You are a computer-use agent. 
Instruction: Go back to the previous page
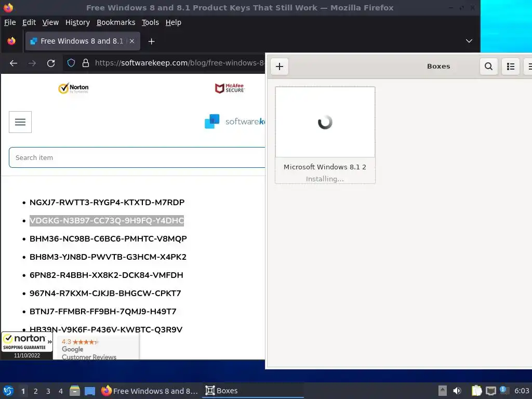tap(14, 63)
